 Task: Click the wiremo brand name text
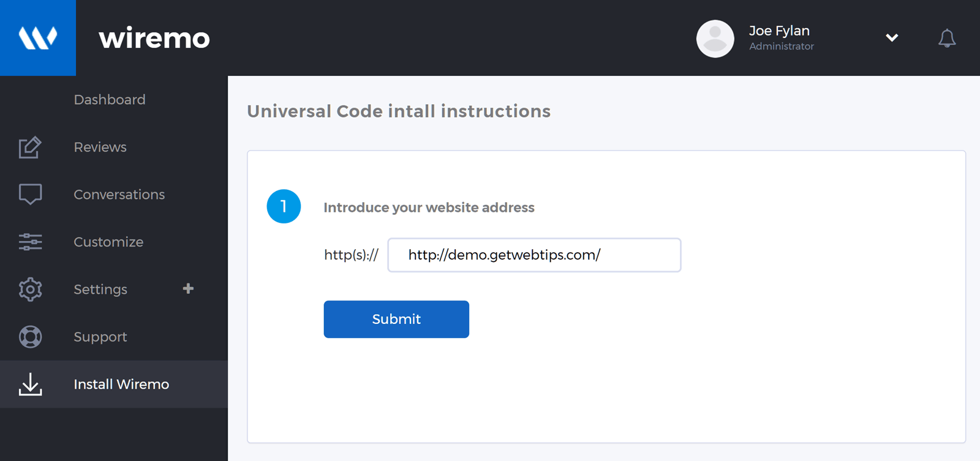[154, 39]
